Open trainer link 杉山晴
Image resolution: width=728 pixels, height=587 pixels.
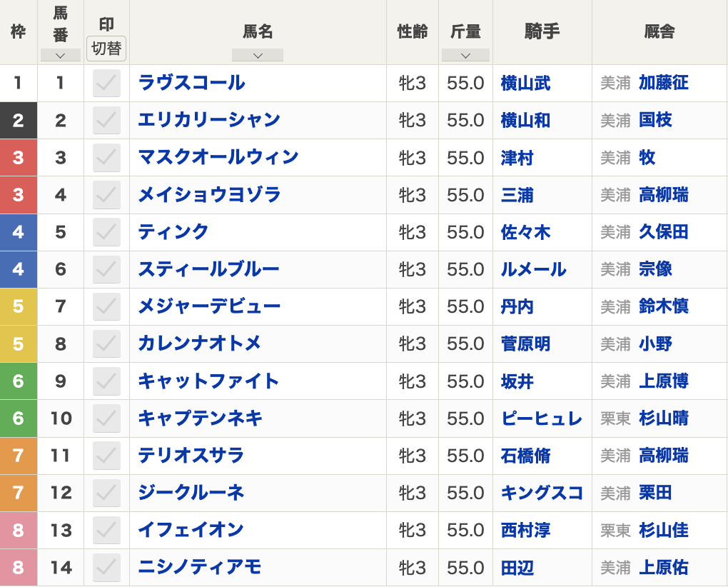pyautogui.click(x=664, y=418)
